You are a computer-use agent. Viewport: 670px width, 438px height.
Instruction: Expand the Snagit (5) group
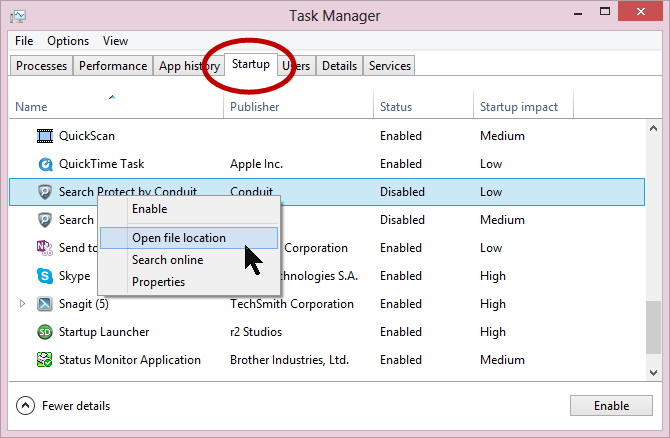coord(22,304)
